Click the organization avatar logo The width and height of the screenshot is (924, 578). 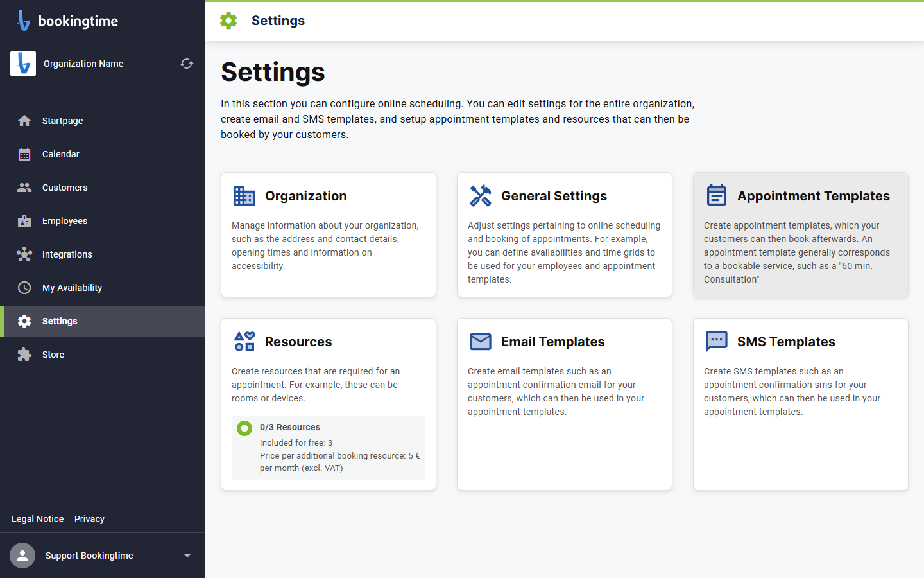click(x=23, y=64)
